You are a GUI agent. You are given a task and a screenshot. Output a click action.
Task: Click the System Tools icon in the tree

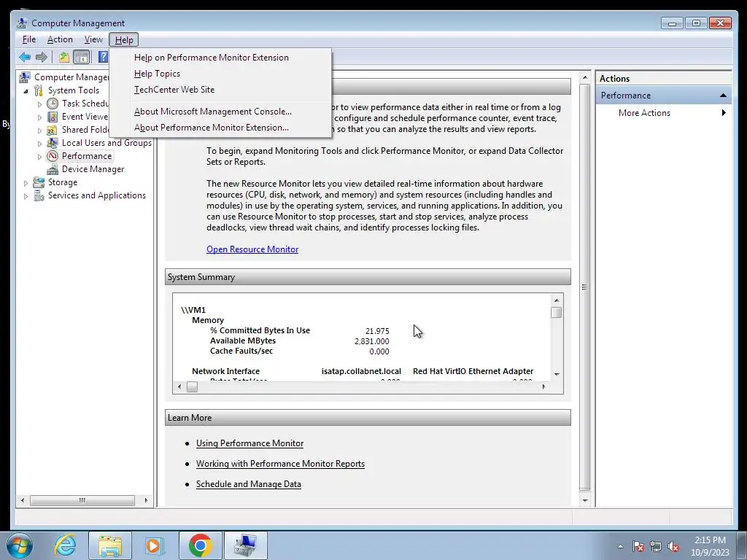click(39, 90)
